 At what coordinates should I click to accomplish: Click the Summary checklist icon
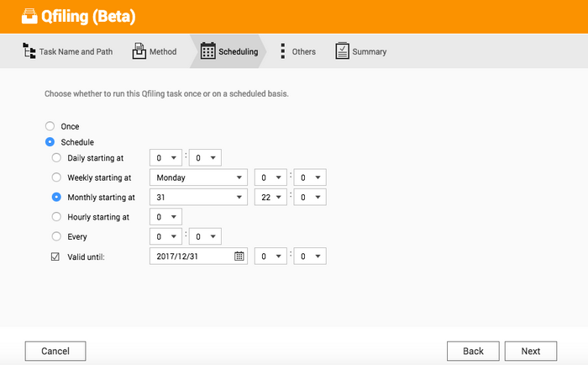(342, 50)
